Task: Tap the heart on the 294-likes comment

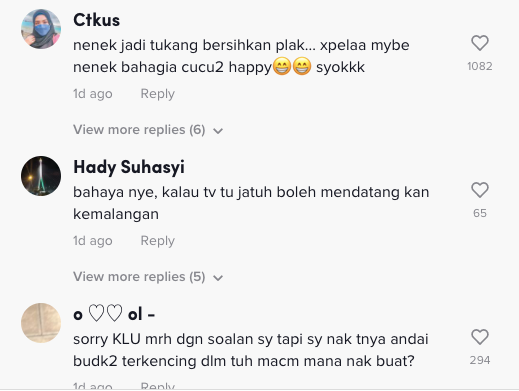Action: pos(480,337)
